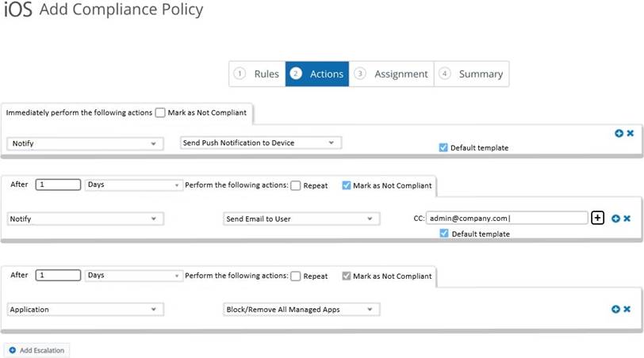The height and width of the screenshot is (358, 644).
Task: Uncheck Default template under the CC field
Action: (x=444, y=234)
